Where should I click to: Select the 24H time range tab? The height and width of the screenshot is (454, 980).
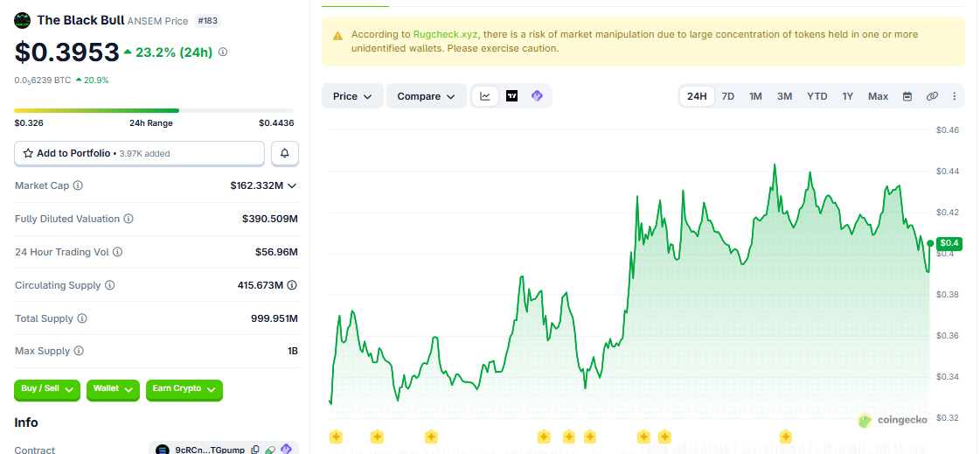click(x=697, y=96)
